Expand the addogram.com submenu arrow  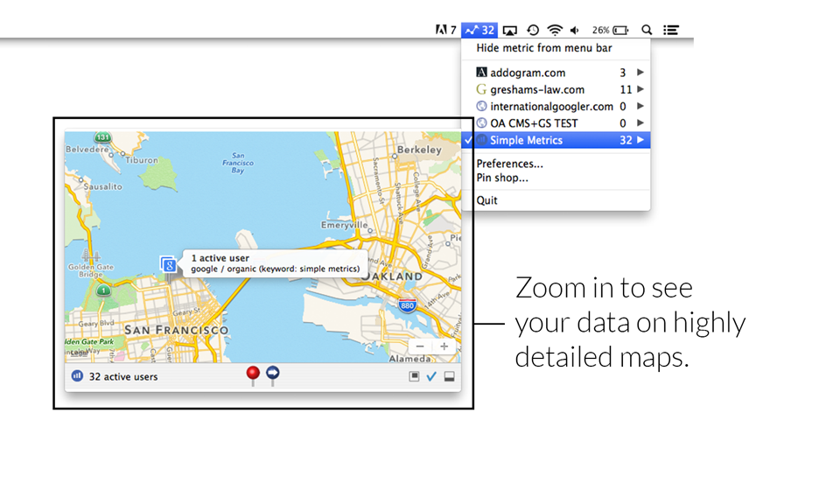[640, 72]
